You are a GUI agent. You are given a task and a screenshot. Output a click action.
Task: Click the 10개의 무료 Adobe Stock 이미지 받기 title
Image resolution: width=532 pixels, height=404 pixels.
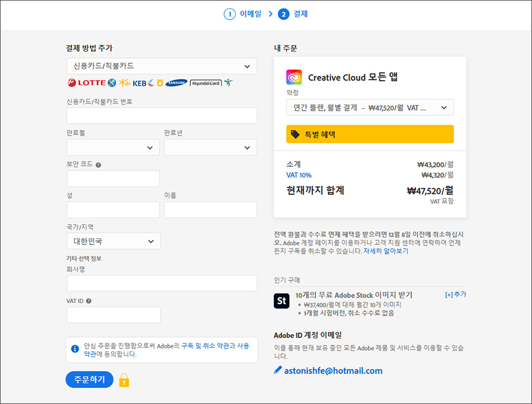(353, 295)
